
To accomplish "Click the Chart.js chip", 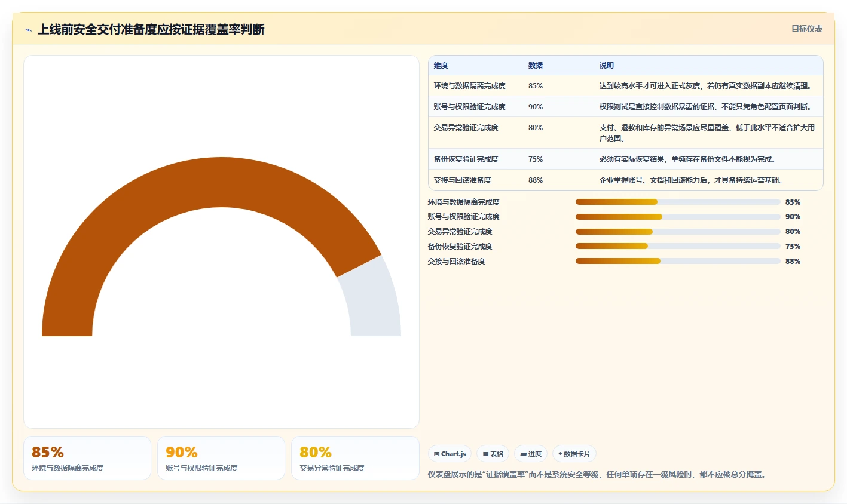I will click(x=450, y=454).
